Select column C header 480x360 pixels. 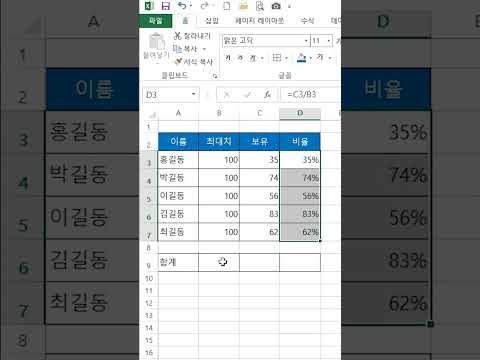(259, 113)
